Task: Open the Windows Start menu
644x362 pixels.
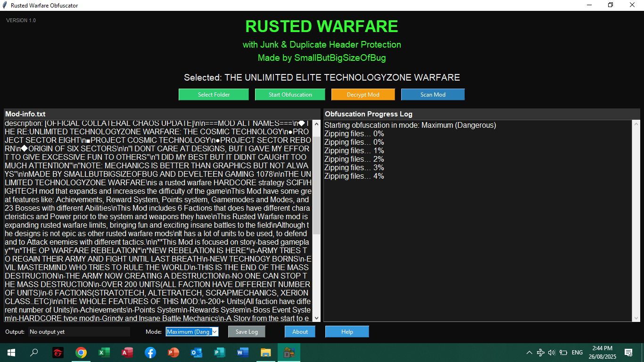Action: click(11, 353)
